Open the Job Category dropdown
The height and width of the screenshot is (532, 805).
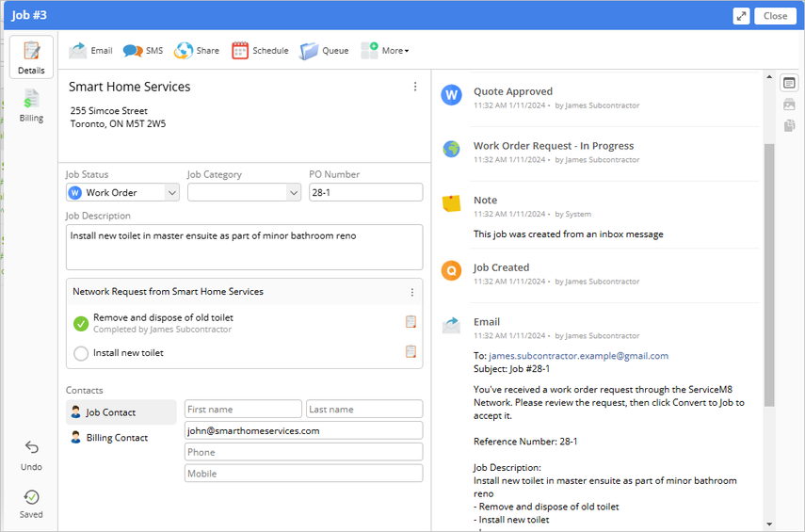(x=245, y=193)
